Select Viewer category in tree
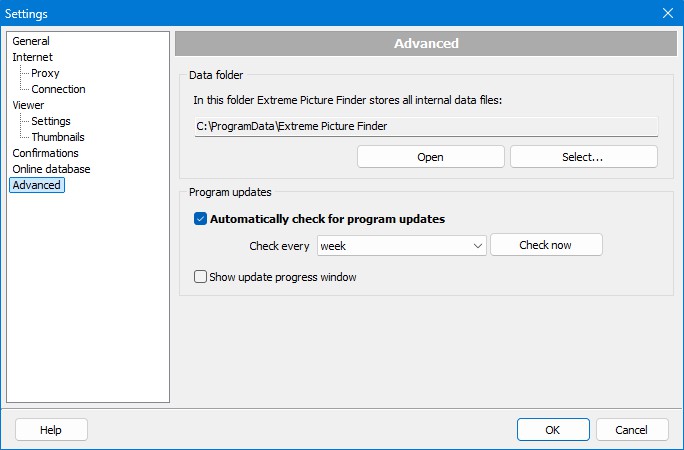This screenshot has width=684, height=450. [x=28, y=105]
